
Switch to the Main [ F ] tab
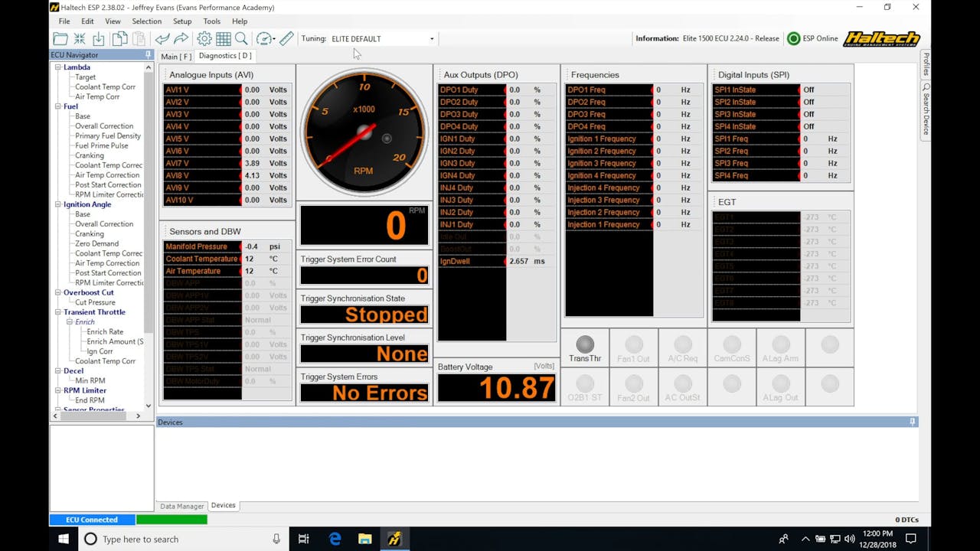pyautogui.click(x=175, y=56)
